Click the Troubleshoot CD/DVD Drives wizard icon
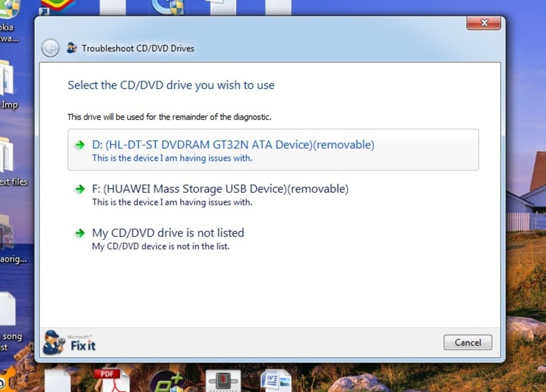This screenshot has width=546, height=392. pyautogui.click(x=71, y=47)
